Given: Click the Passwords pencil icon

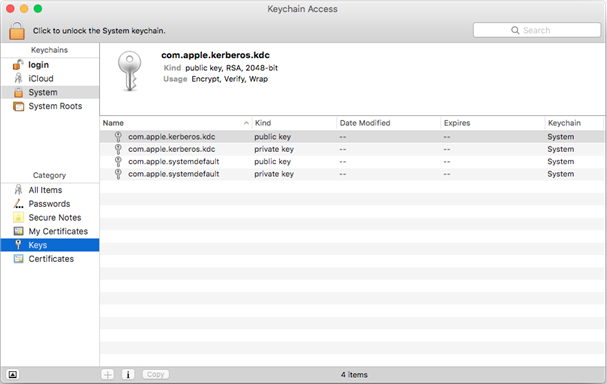Looking at the screenshot, I should [x=18, y=204].
